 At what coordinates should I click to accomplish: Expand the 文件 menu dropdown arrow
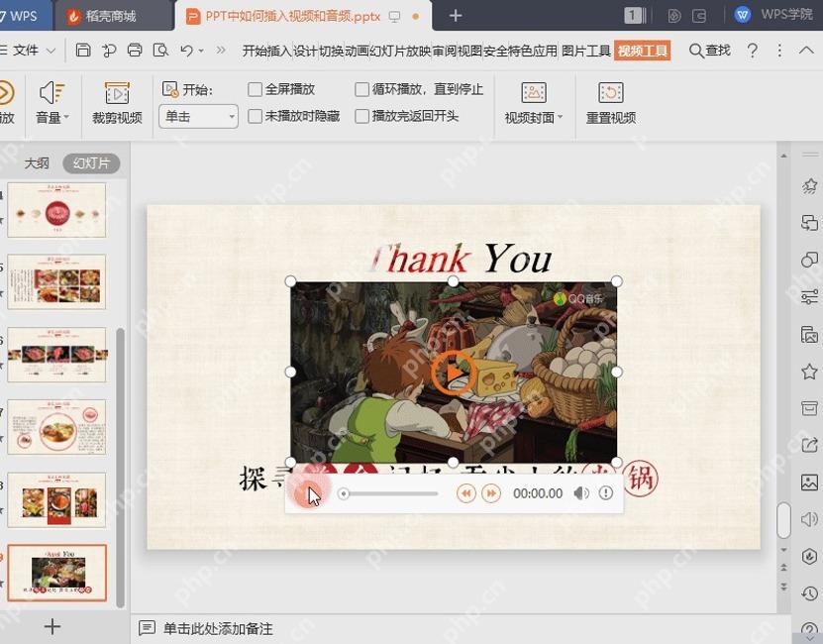tap(51, 51)
